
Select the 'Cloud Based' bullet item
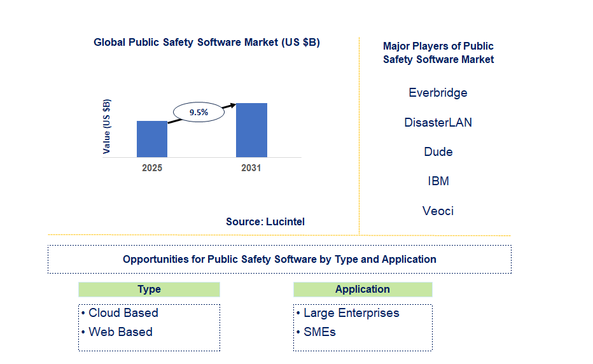click(x=120, y=313)
